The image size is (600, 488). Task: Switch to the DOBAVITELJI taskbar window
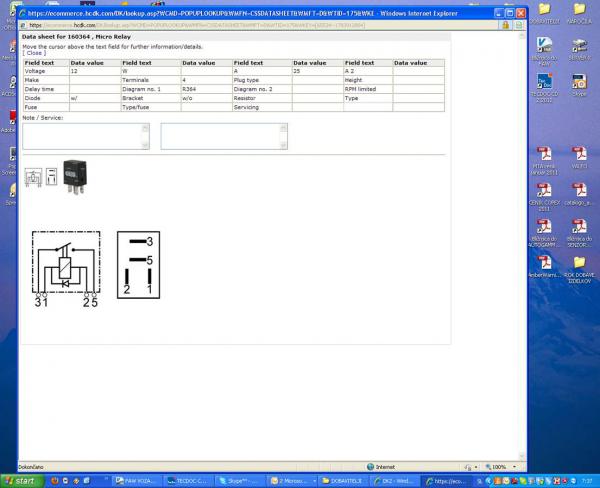pos(344,481)
